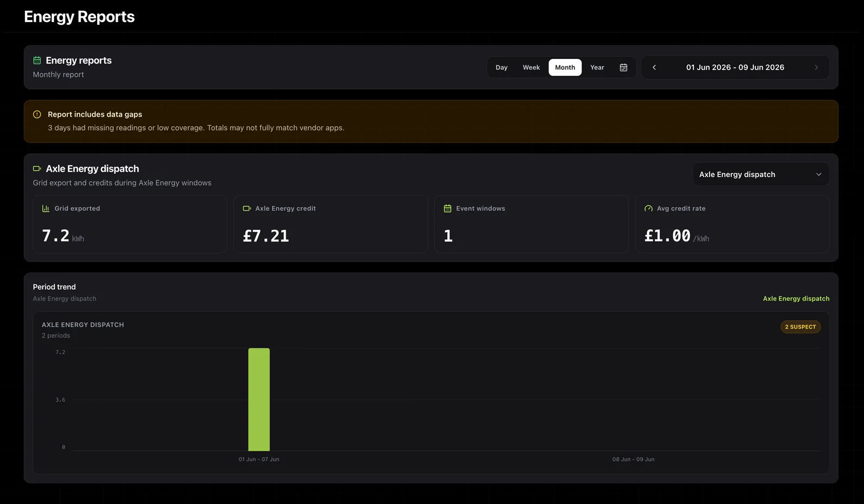Click the 7.2 kWh Grid exported value

click(63, 236)
